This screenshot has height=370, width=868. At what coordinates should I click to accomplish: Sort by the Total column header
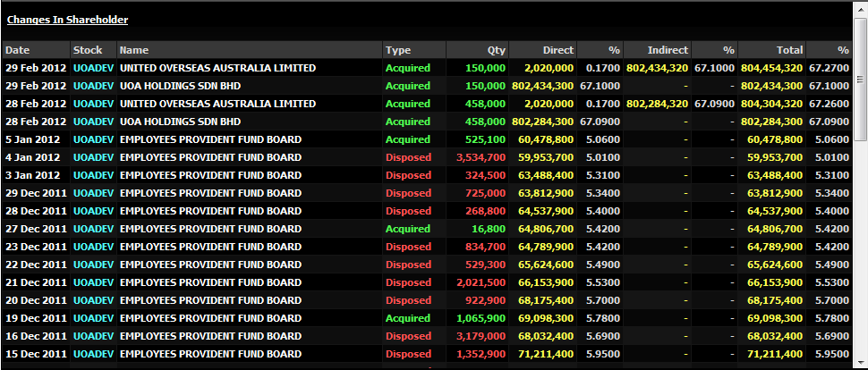pyautogui.click(x=772, y=50)
